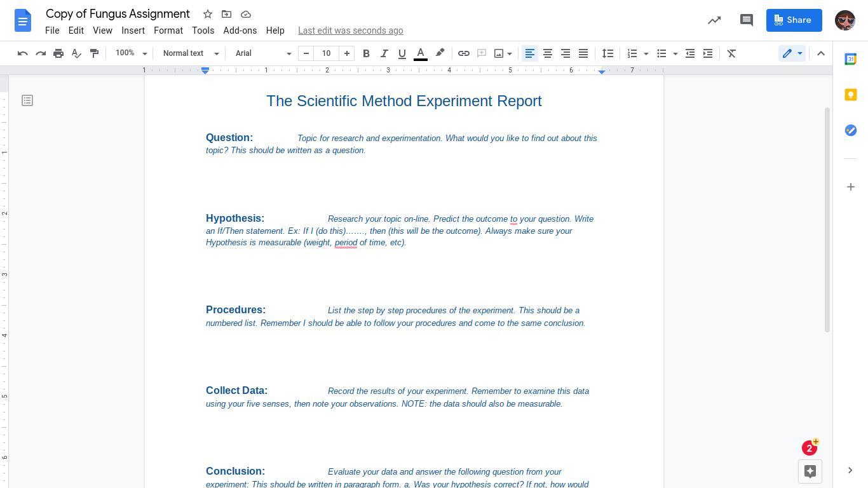The width and height of the screenshot is (868, 488).
Task: Collapse the side panel
Action: [850, 470]
